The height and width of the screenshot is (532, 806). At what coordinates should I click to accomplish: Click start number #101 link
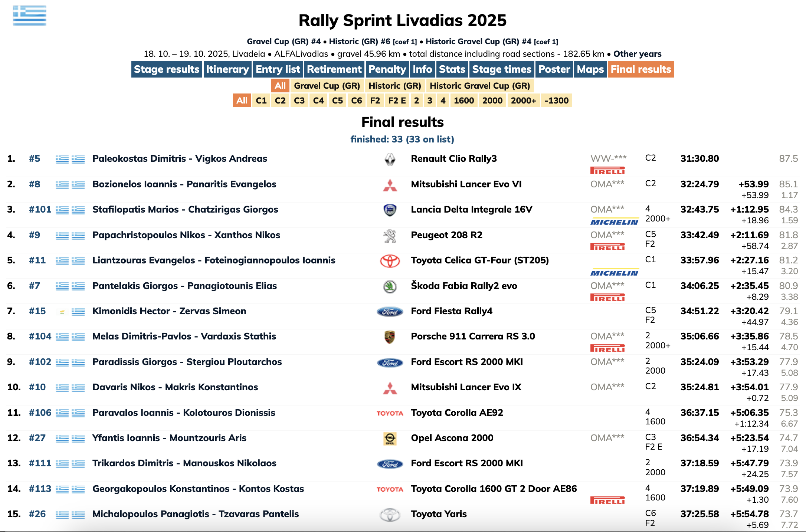(40, 210)
